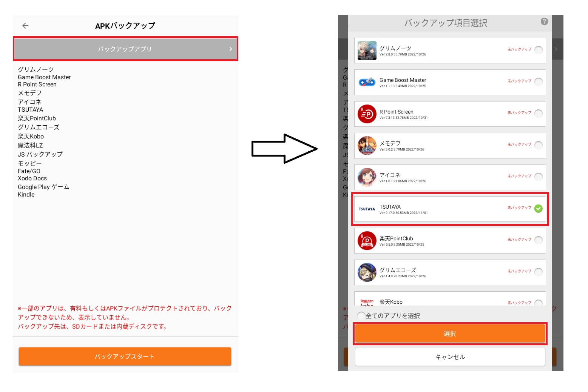Click Google Play ゲーム in left list
Viewport: 588px width, 392px height.
point(43,187)
